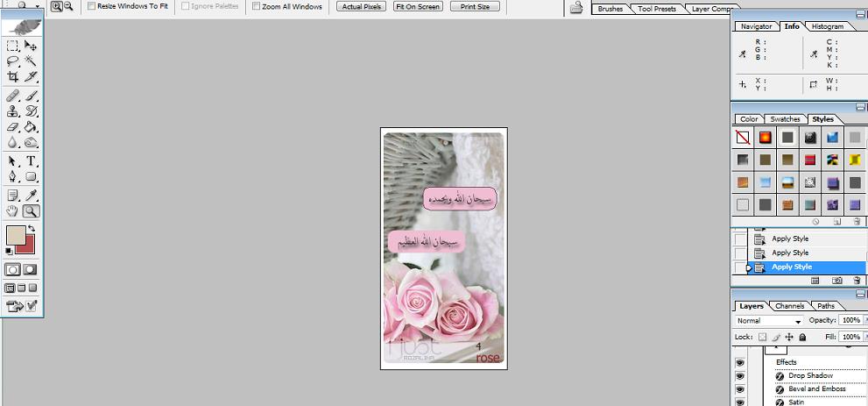
Task: Open the Histogram tab
Action: pyautogui.click(x=827, y=26)
